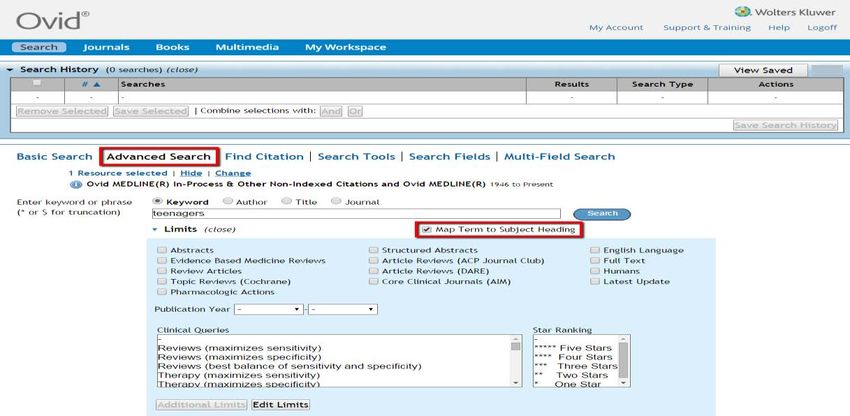The image size is (850, 416).
Task: Click the keyword input field containing teenagers
Action: point(356,214)
